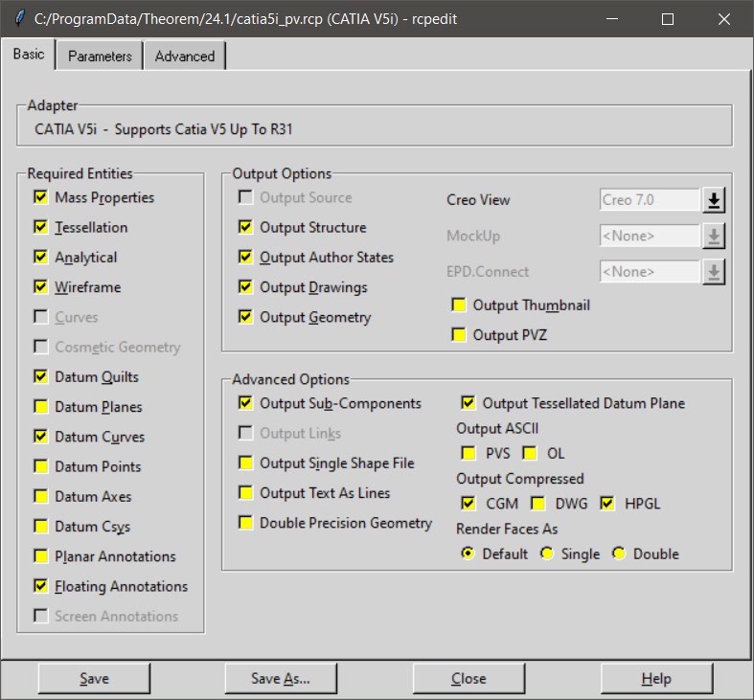Switch to the Parameters tab
The image size is (754, 700).
coord(100,56)
